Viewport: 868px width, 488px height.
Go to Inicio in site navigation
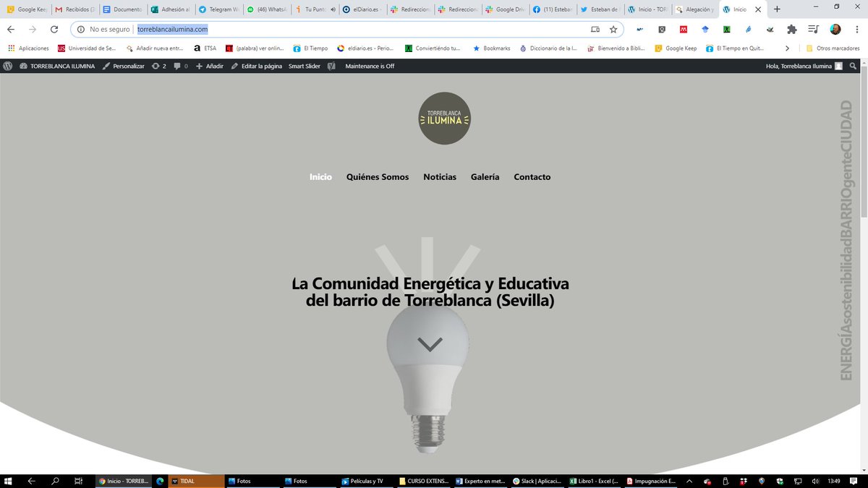pyautogui.click(x=320, y=176)
